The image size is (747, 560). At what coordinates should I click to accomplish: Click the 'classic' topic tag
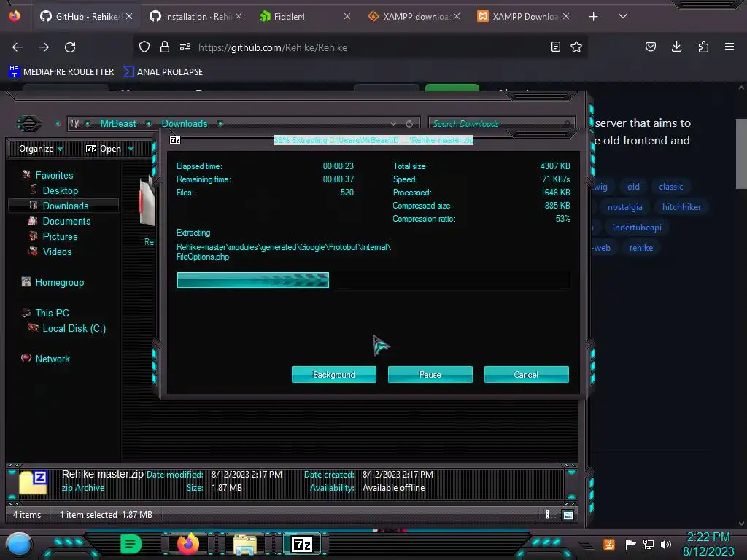tap(671, 187)
